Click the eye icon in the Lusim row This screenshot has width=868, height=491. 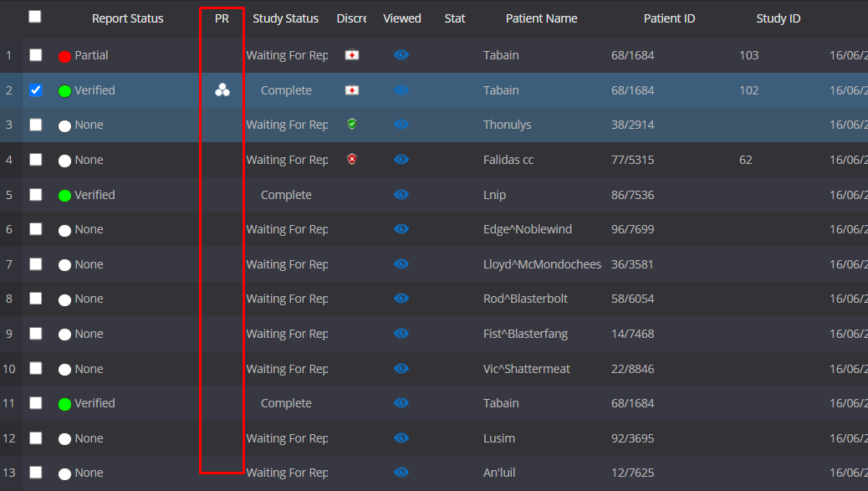click(401, 438)
